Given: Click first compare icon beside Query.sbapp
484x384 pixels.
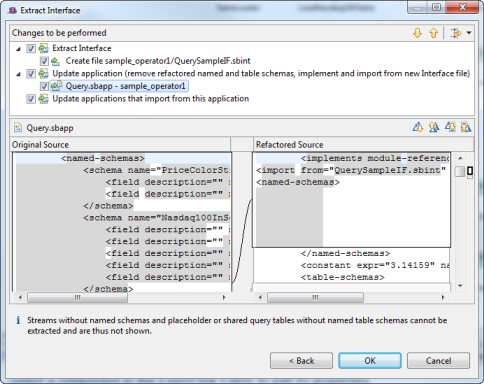Looking at the screenshot, I should point(418,127).
